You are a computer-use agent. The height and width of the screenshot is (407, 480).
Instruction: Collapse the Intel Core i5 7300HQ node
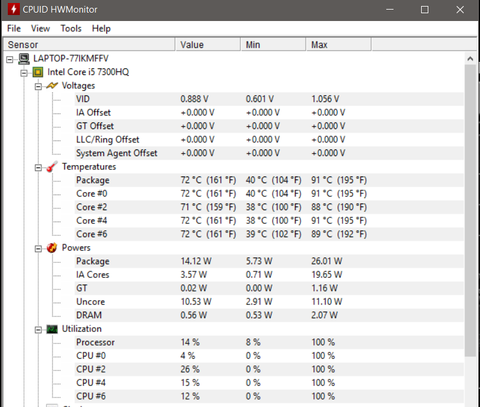click(x=24, y=73)
